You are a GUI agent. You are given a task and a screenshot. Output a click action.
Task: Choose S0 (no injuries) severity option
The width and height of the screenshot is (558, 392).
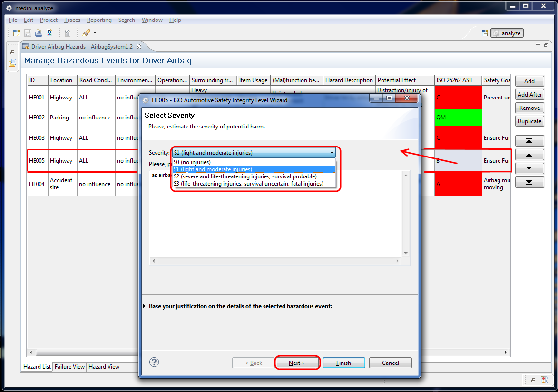click(x=254, y=162)
